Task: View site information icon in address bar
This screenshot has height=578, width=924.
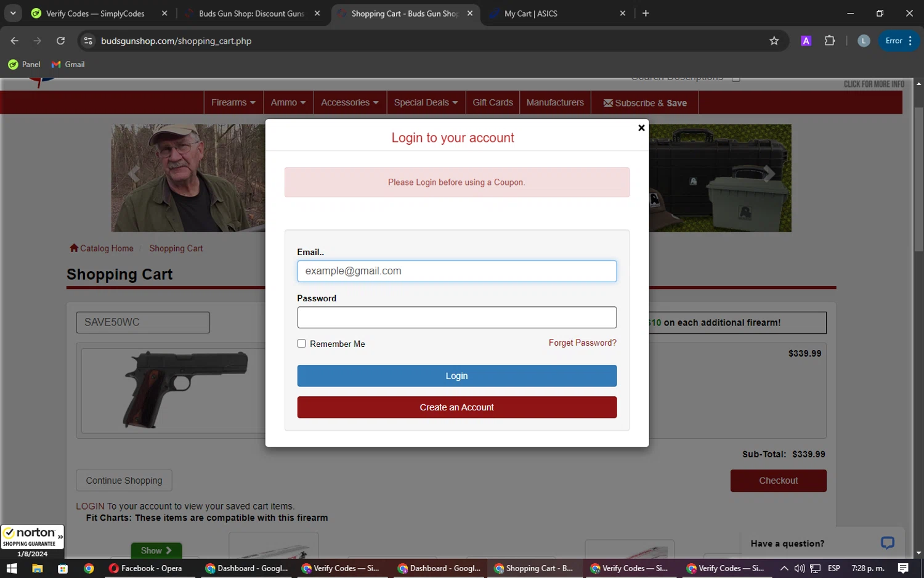Action: pos(88,41)
